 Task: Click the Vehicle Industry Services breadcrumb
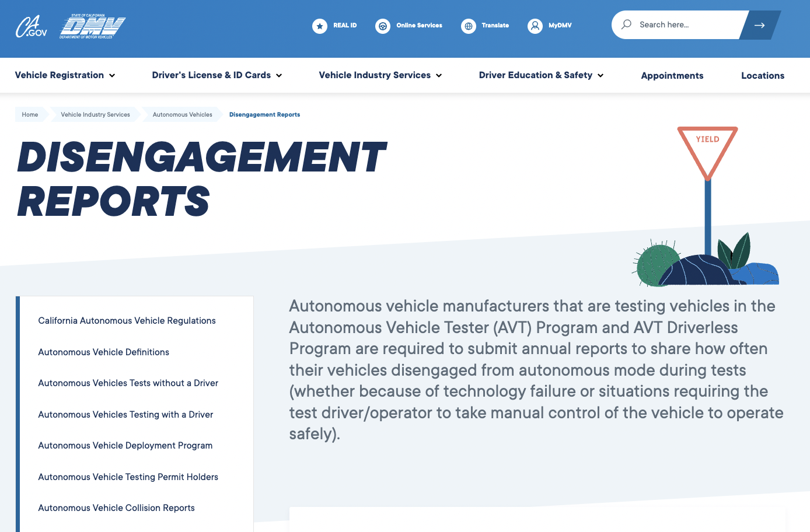pos(95,114)
